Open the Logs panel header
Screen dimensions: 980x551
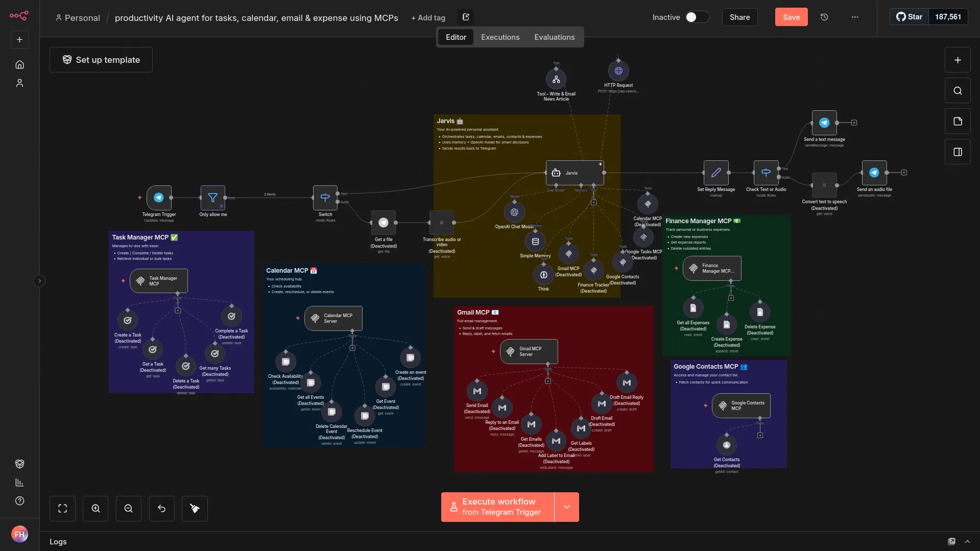pos(58,541)
